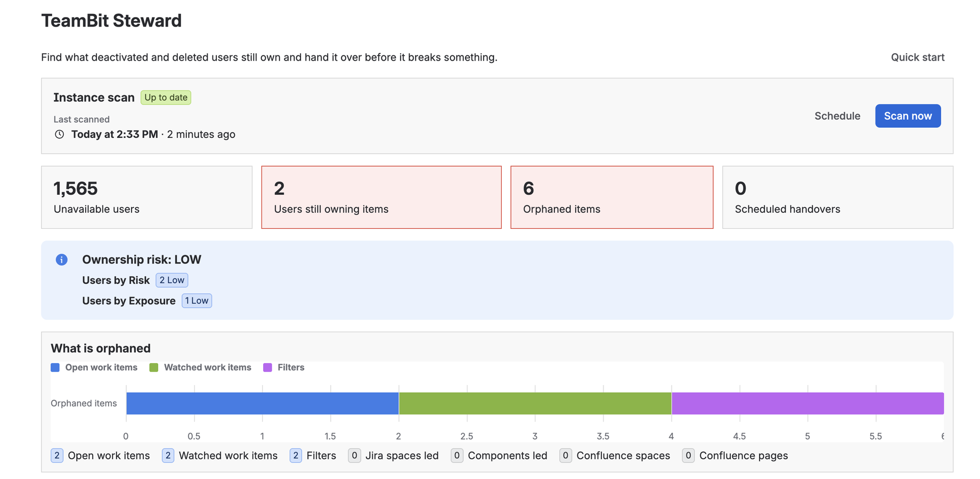Click the blue Open work items bar segment
This screenshot has width=980, height=479.
pyautogui.click(x=263, y=403)
